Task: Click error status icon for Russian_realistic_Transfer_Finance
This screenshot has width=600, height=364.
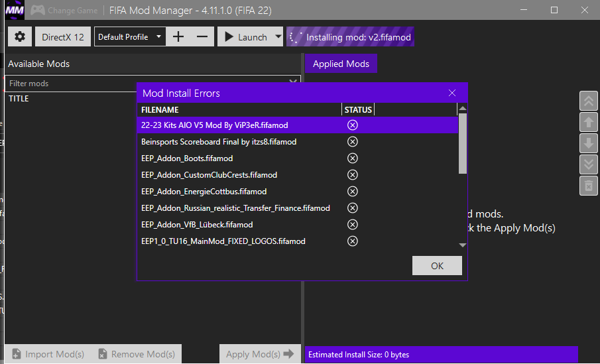Action: tap(353, 208)
